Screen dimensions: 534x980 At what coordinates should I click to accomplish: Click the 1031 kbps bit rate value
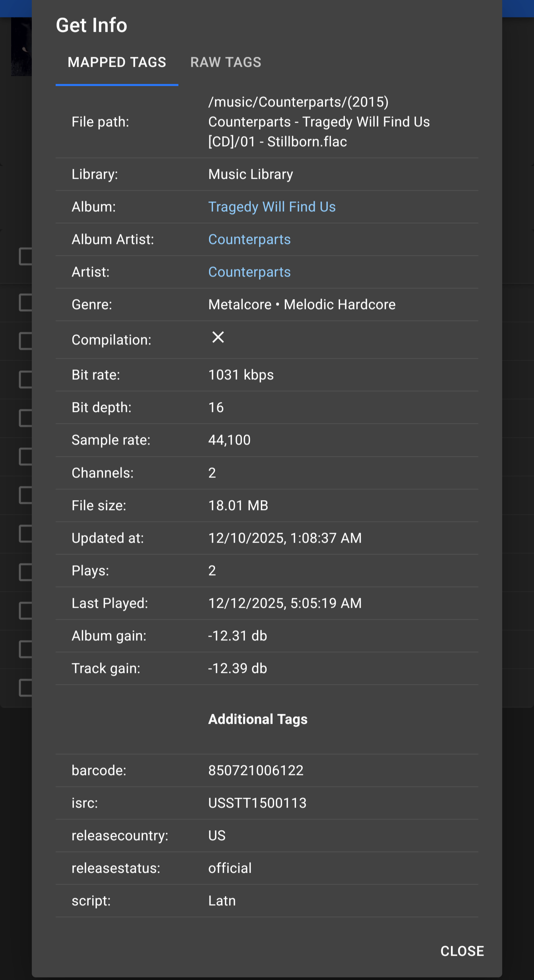click(241, 375)
